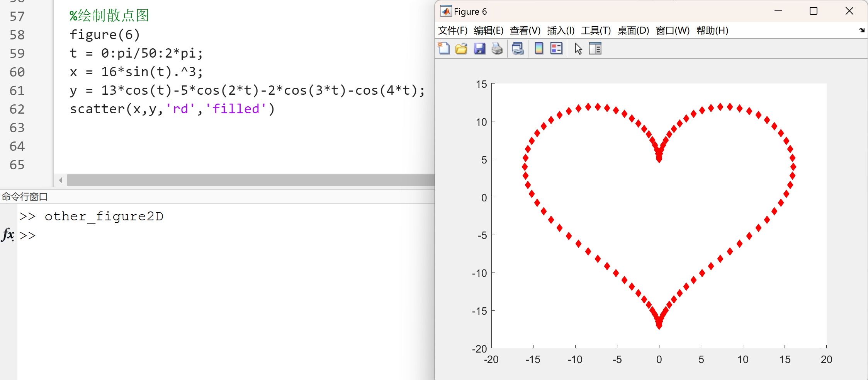Click the y-axis tick label -10
This screenshot has width=868, height=380.
[x=479, y=273]
